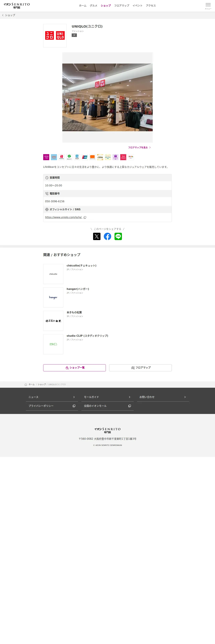The image size is (215, 644).
Task: Click the AEON SENRITO header logo
Action: pos(17,6)
